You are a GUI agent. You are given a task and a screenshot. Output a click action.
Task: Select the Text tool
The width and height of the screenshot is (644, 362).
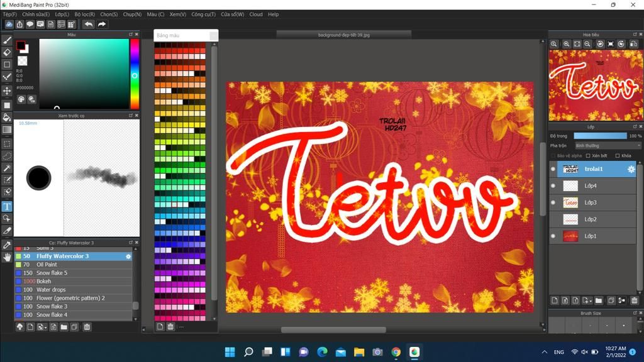(x=7, y=206)
